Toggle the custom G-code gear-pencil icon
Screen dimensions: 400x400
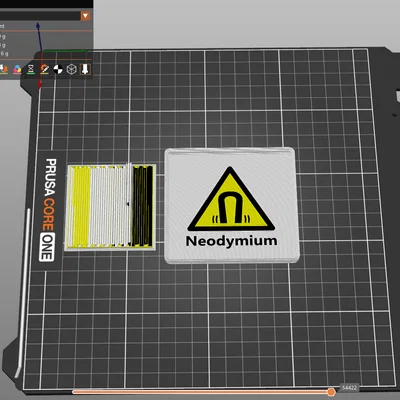[x=44, y=69]
